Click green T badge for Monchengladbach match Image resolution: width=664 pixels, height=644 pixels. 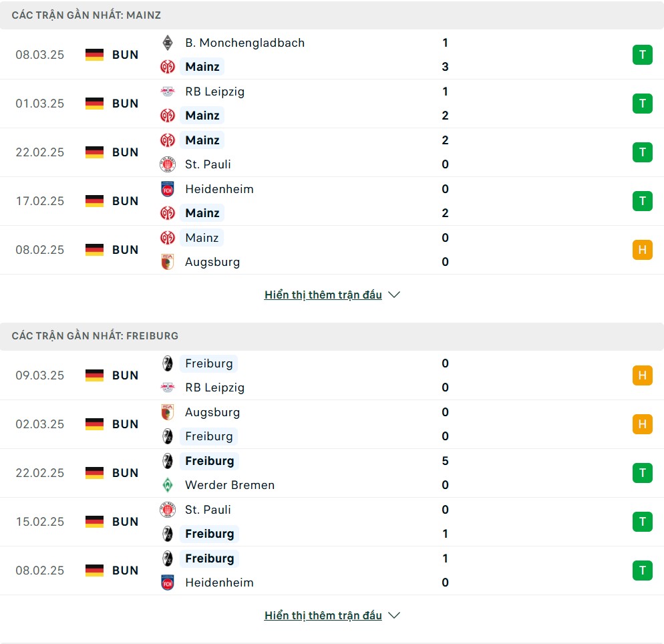click(643, 55)
